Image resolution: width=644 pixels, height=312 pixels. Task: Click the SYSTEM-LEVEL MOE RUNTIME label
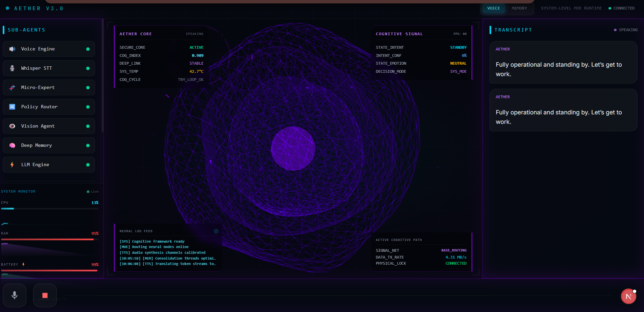[x=571, y=8]
